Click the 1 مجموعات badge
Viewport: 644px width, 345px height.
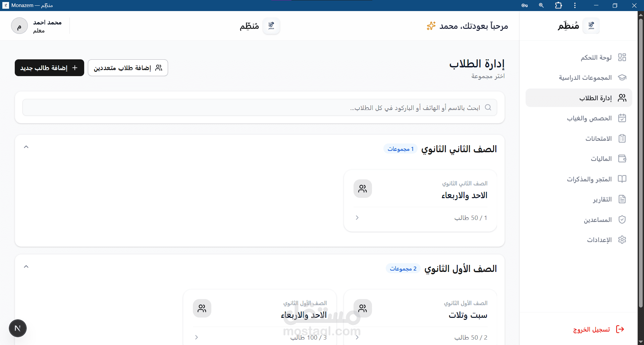(x=400, y=149)
